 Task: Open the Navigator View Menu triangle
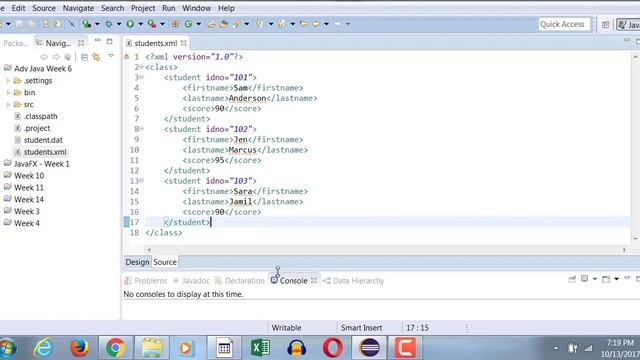[111, 56]
